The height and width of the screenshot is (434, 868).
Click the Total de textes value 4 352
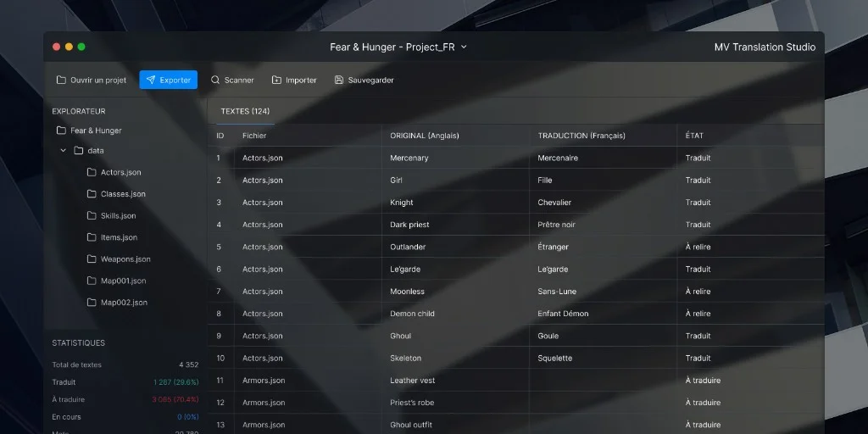[189, 364]
